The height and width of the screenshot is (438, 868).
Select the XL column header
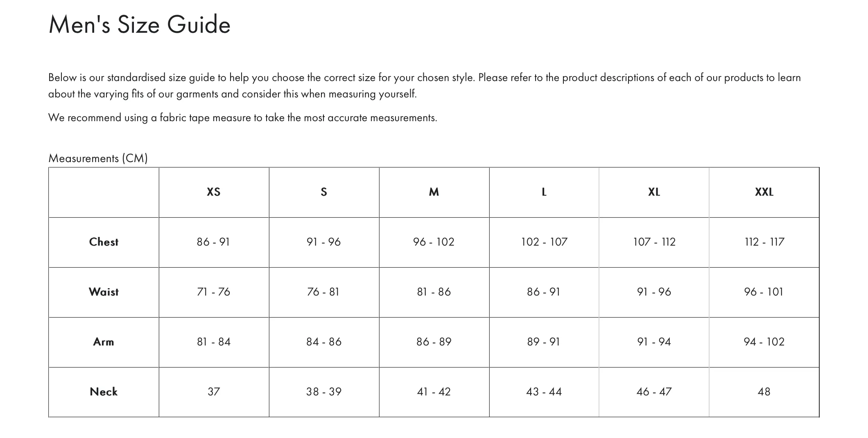coord(654,192)
